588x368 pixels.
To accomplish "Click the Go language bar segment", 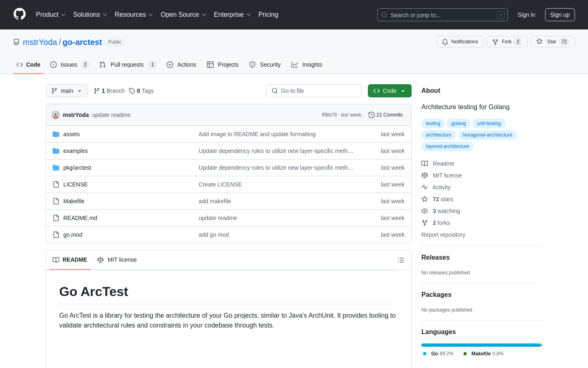I will pos(481,345).
